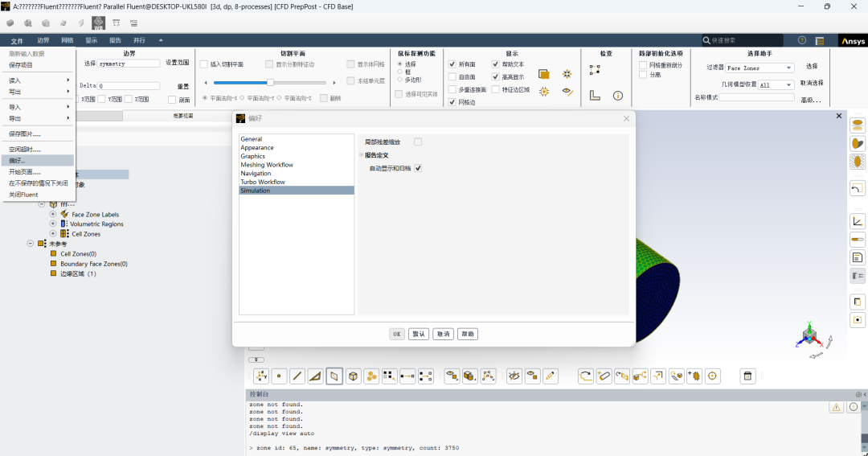Viewport: 868px width, 456px height.
Task: Click the undo arrow icon on right sidebar
Action: (858, 188)
